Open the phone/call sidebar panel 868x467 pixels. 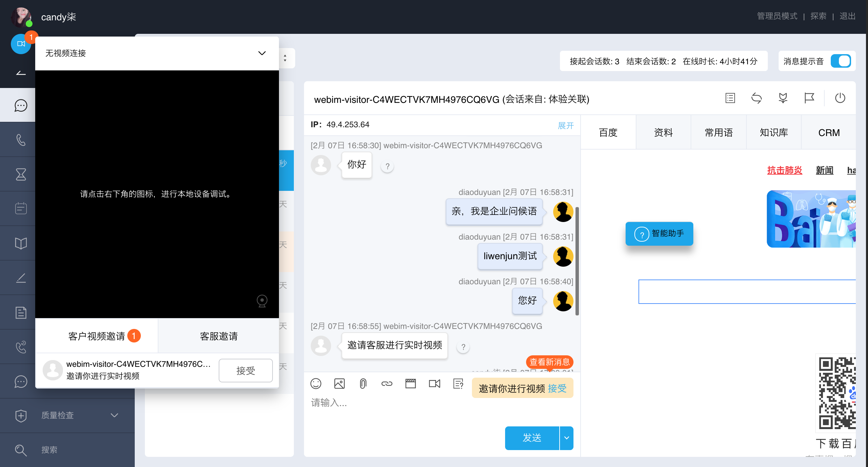pyautogui.click(x=21, y=140)
